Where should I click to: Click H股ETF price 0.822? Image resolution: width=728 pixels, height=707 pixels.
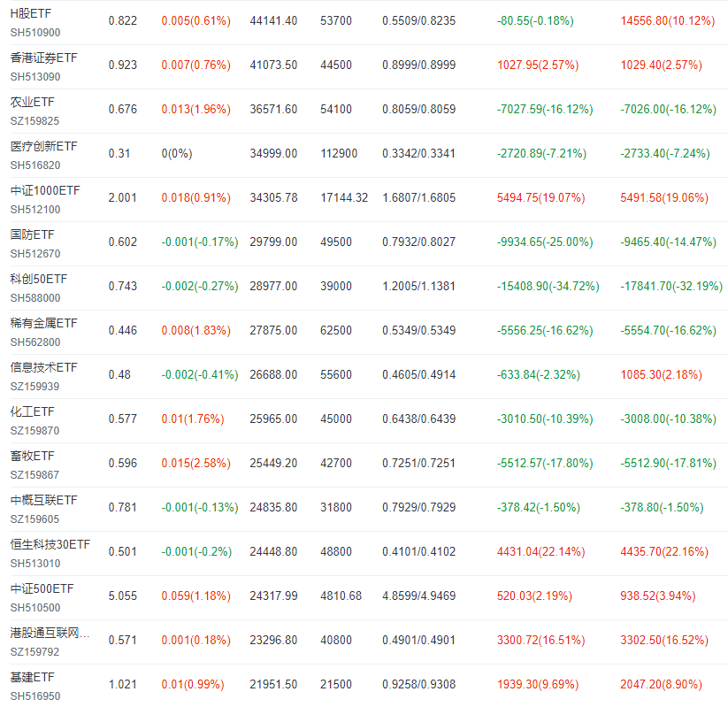[123, 21]
